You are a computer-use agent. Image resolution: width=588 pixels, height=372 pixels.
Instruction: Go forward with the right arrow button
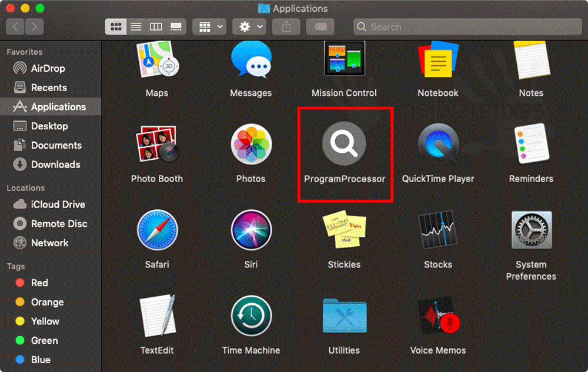[34, 26]
